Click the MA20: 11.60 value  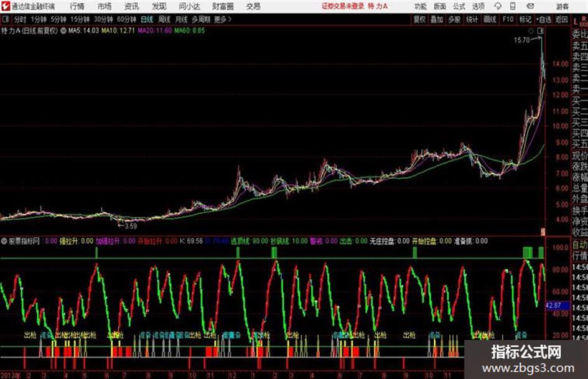[x=154, y=30]
